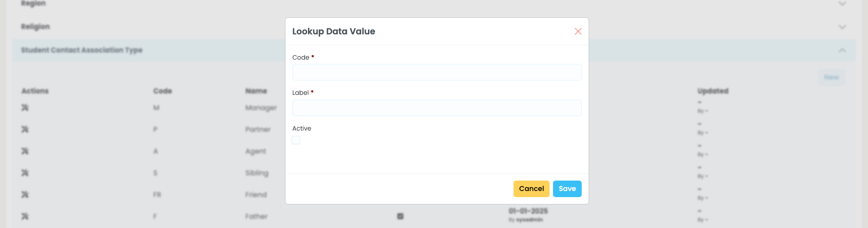This screenshot has height=228, width=868.
Task: Click the edit icon for Agent row
Action: [x=25, y=151]
